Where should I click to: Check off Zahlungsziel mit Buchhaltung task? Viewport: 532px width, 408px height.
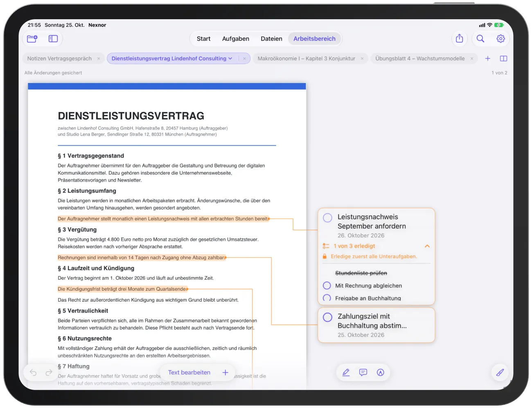(328, 317)
